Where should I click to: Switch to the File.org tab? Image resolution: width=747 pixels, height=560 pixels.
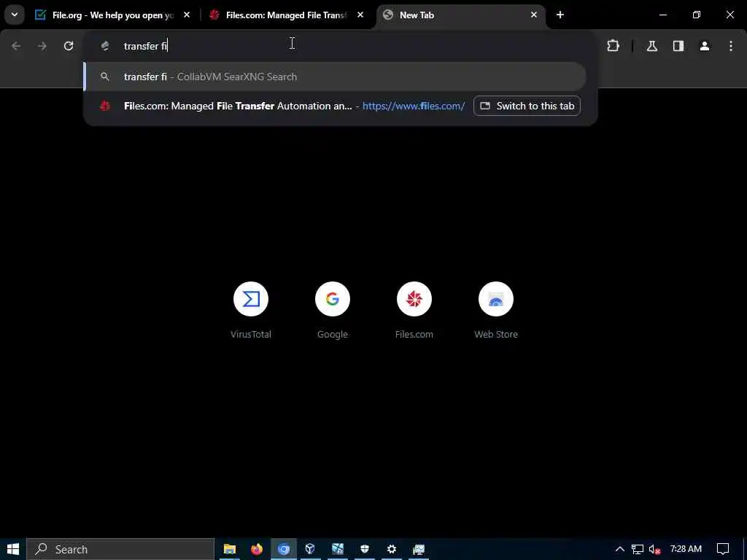(x=113, y=15)
